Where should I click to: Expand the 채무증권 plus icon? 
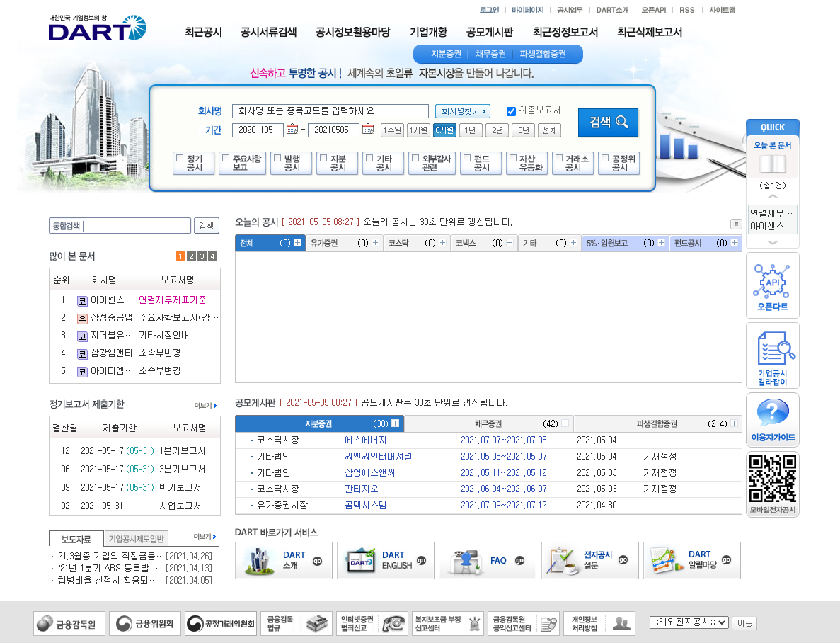[x=565, y=423]
